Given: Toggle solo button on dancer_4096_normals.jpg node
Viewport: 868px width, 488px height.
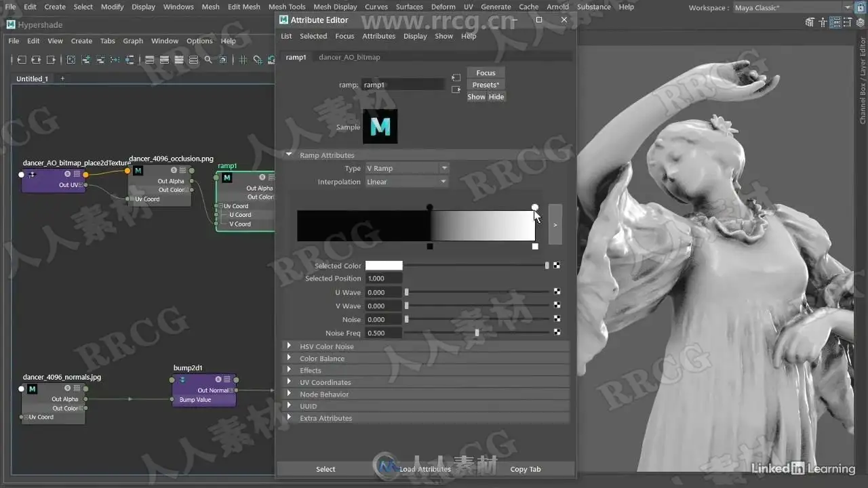Looking at the screenshot, I should click(68, 388).
